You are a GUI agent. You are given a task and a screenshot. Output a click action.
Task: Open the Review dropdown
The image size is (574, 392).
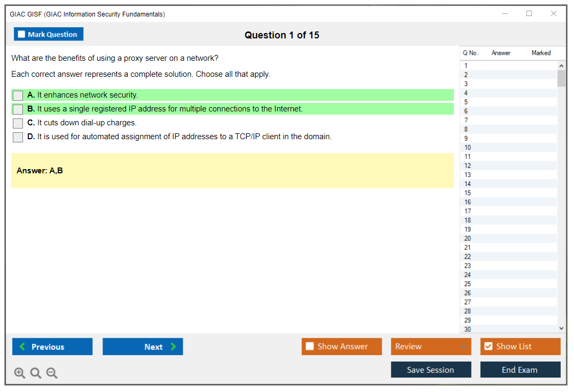(x=431, y=346)
